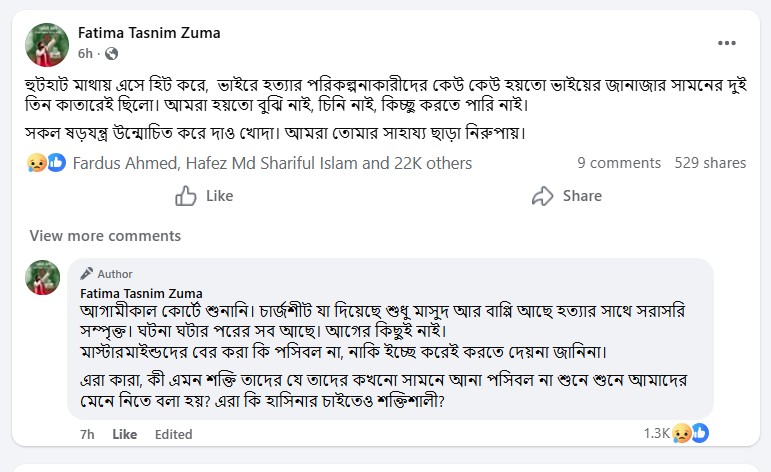Click the pencil Author badge on the comment
The width and height of the screenshot is (771, 472).
coord(107,273)
